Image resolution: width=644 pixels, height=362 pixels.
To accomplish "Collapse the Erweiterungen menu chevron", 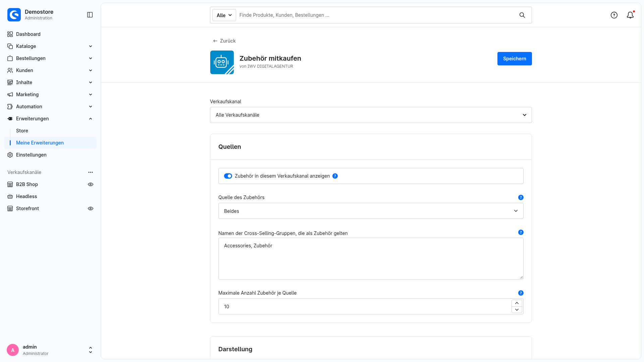I will pyautogui.click(x=91, y=119).
